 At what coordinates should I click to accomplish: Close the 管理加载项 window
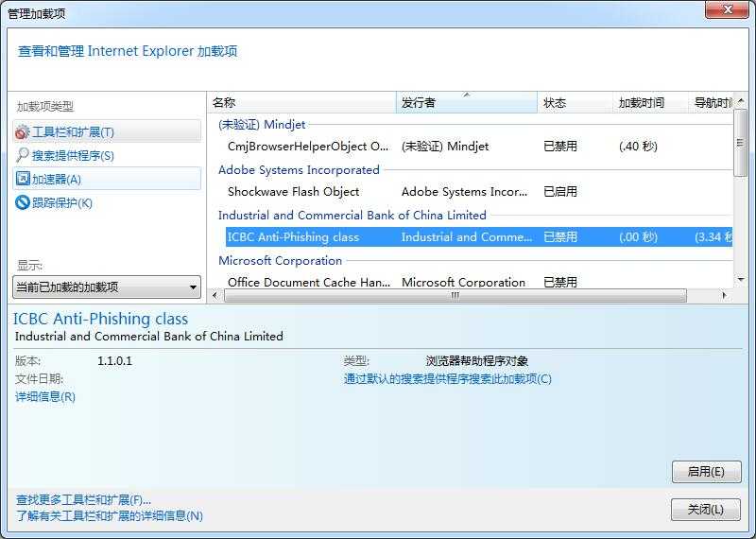[728, 9]
